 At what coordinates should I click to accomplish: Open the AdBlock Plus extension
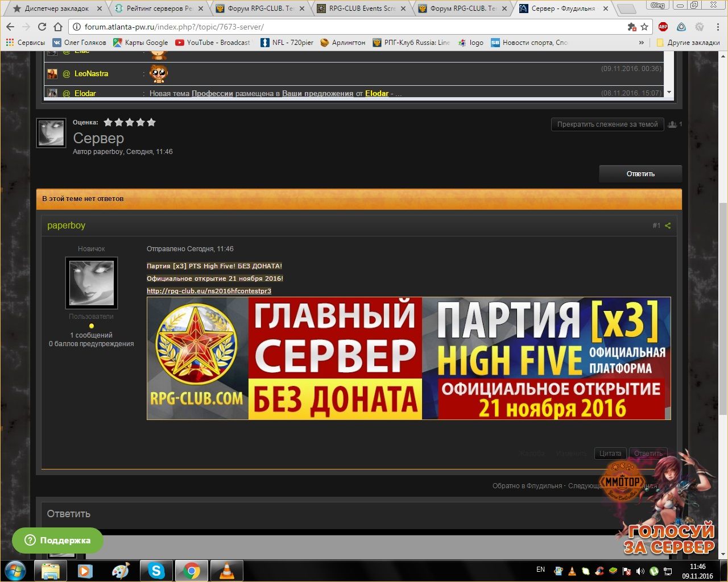point(663,27)
